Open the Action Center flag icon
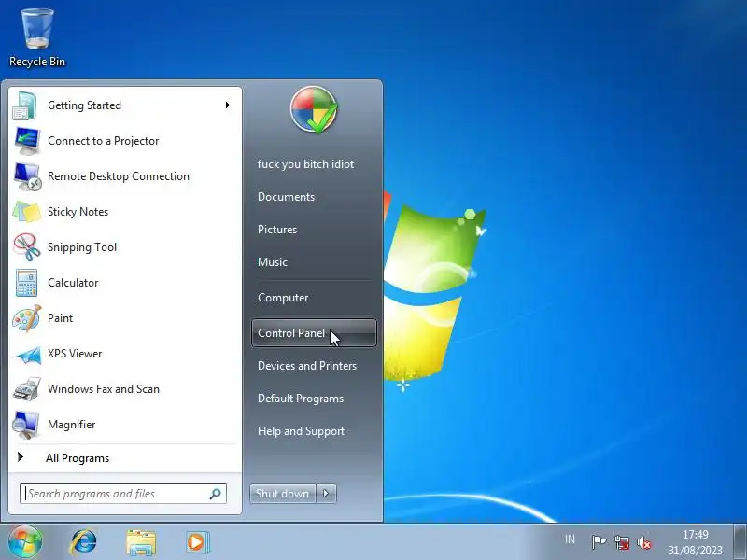This screenshot has width=747, height=560. 599,542
